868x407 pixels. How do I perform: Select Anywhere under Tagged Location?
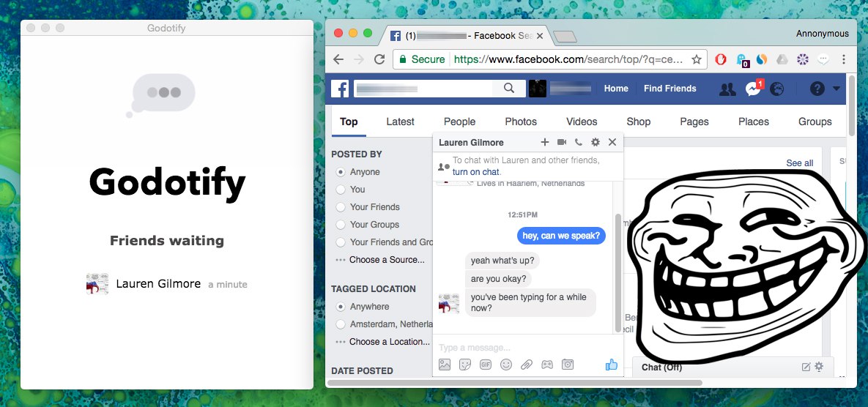click(341, 307)
